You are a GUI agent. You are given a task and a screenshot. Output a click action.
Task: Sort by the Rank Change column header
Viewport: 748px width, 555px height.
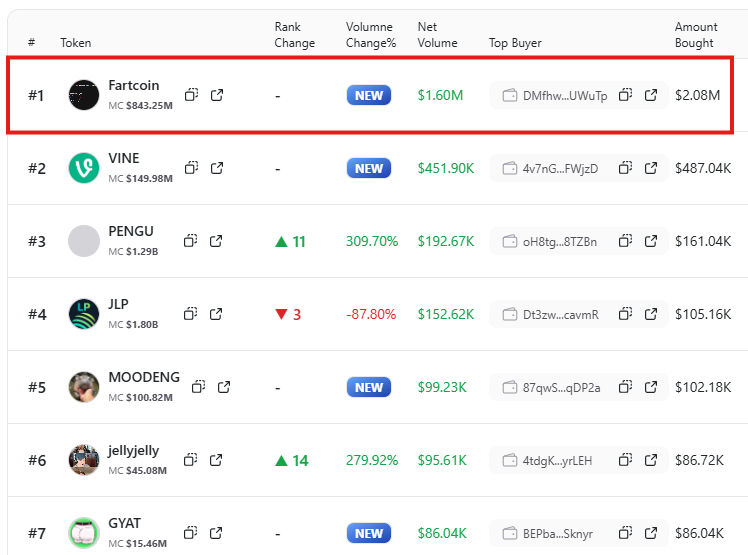click(294, 35)
